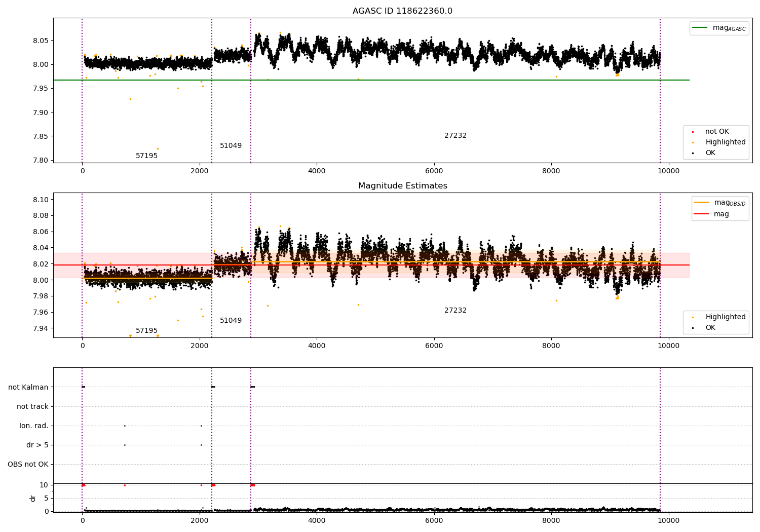This screenshot has height=532, width=760.
Task: Select the 7.90 y-axis tick label
Action: click(41, 112)
